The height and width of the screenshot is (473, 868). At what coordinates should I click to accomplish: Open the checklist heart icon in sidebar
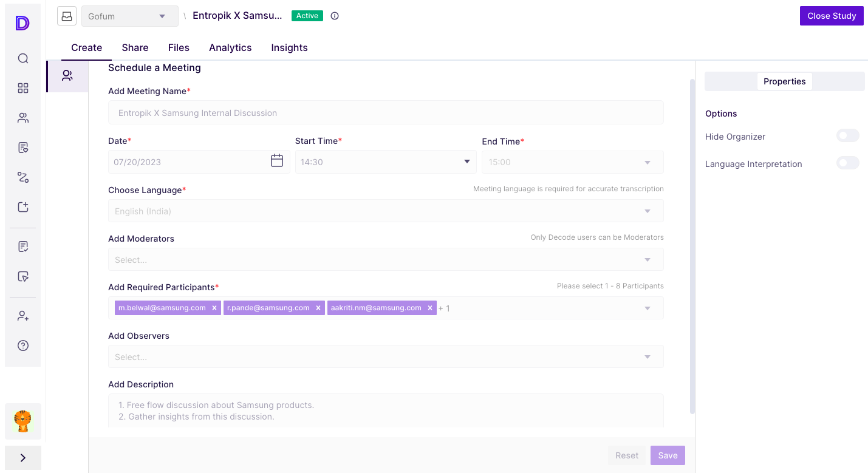tap(23, 148)
